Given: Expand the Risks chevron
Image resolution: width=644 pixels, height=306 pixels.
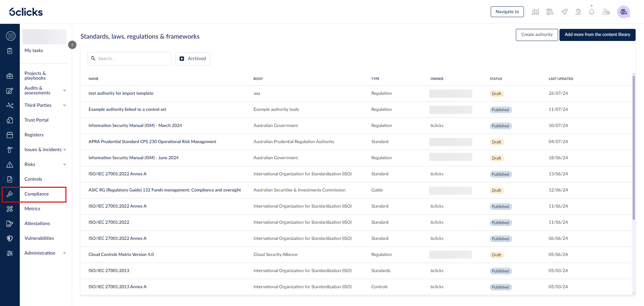Looking at the screenshot, I should click(64, 164).
